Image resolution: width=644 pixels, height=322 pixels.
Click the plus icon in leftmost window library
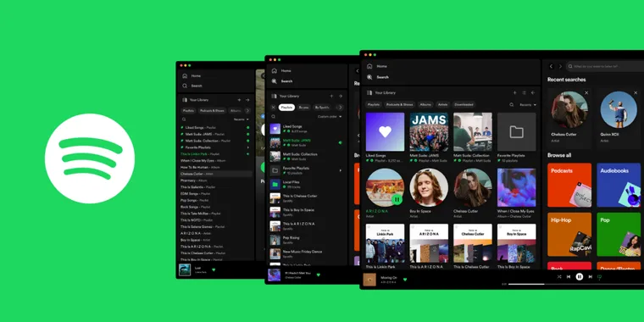[x=239, y=100]
